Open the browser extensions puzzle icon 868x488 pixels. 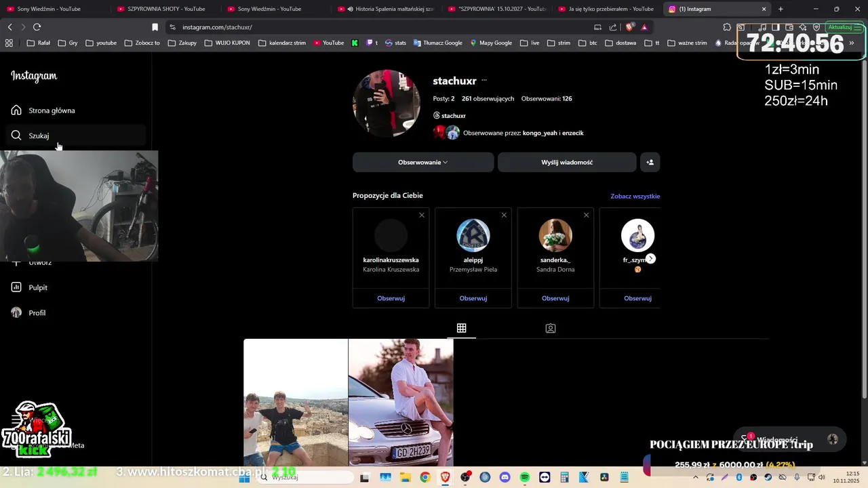(x=727, y=27)
